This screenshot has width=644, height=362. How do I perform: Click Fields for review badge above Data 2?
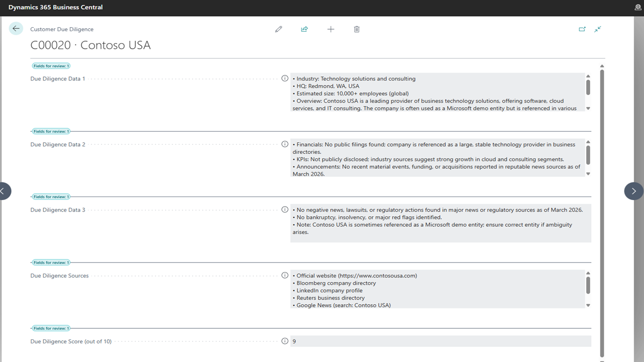(51, 131)
